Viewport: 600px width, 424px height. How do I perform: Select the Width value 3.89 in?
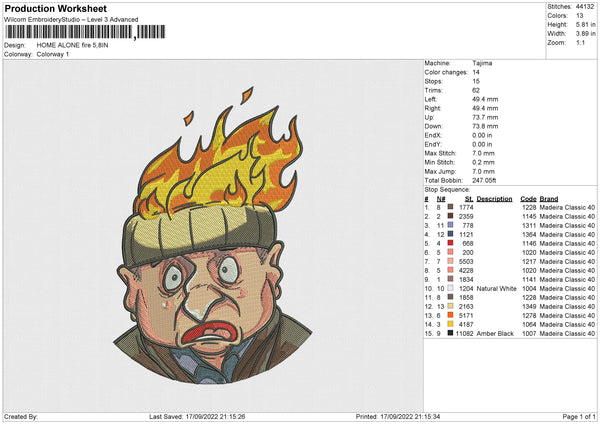pyautogui.click(x=585, y=34)
